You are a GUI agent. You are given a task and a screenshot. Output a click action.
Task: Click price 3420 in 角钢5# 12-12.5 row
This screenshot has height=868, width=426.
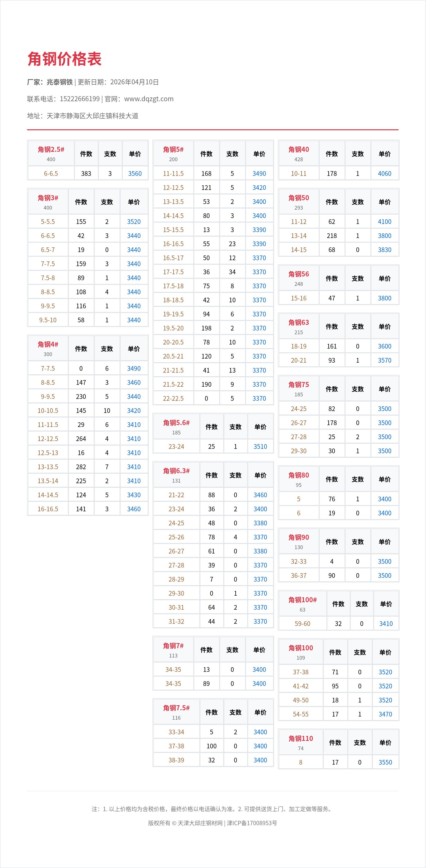point(259,188)
